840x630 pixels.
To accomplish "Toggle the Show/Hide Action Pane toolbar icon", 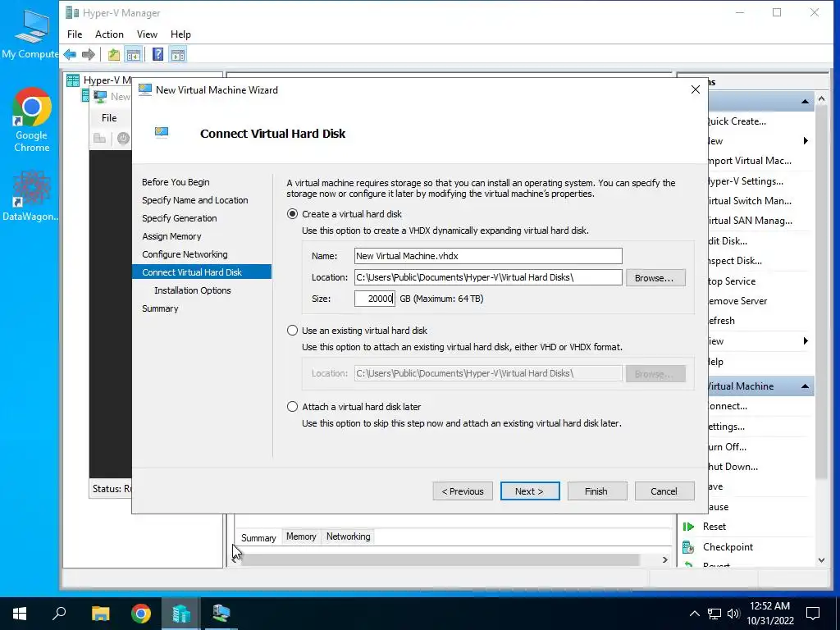I will (178, 54).
